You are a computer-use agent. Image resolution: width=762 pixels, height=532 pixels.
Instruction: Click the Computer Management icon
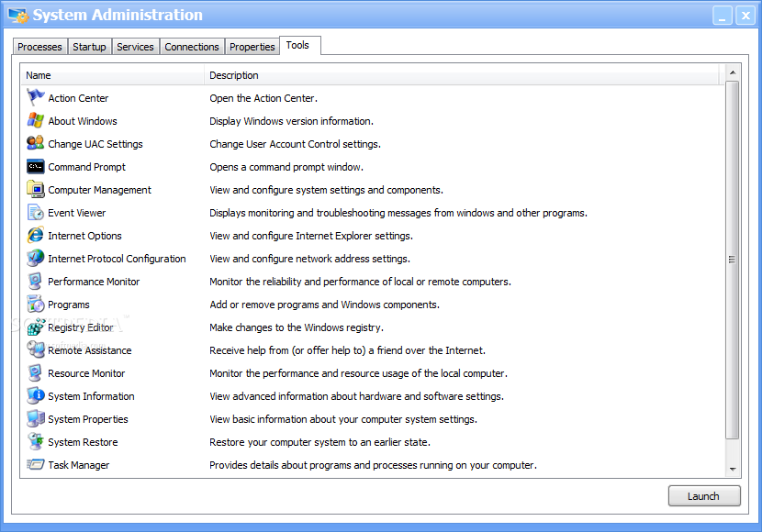tap(36, 189)
